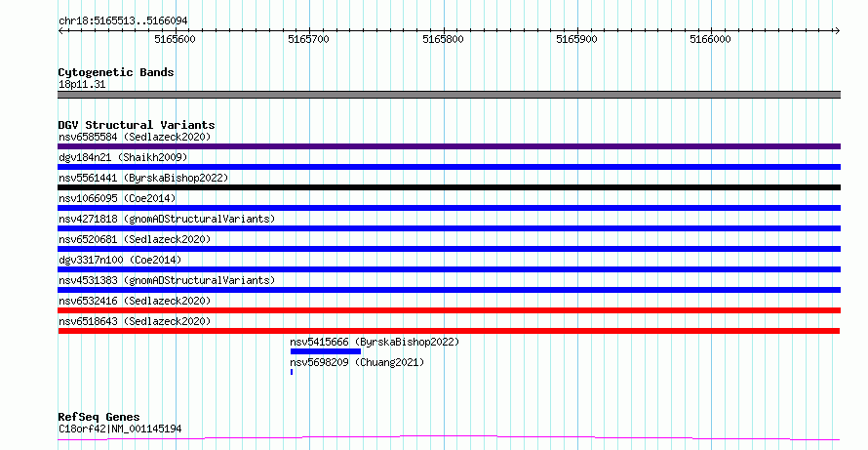Click variant label dgv184n21 (Shaikh2009)

123,157
